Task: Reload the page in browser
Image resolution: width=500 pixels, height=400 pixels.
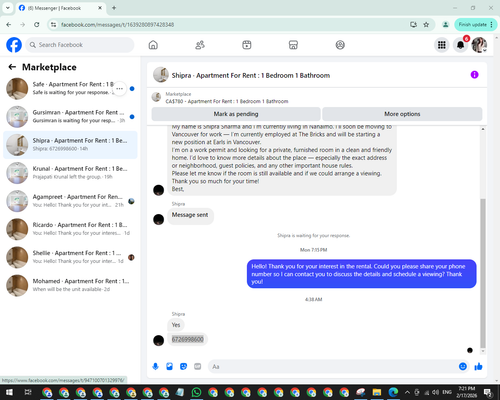Action: point(37,24)
